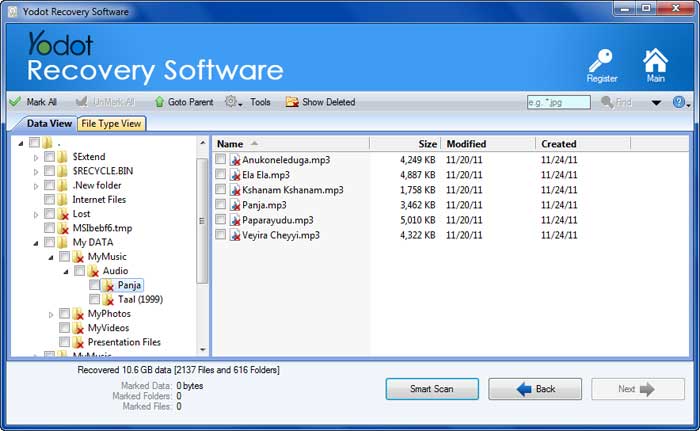Click the Anukoneleduga.mp3 file icon
The width and height of the screenshot is (700, 431).
tap(235, 160)
